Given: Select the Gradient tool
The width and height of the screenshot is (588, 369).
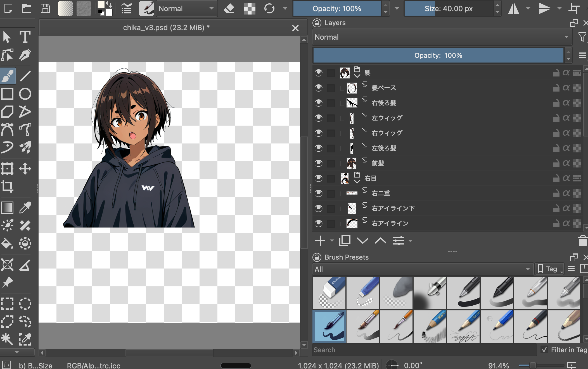Looking at the screenshot, I should 7,207.
